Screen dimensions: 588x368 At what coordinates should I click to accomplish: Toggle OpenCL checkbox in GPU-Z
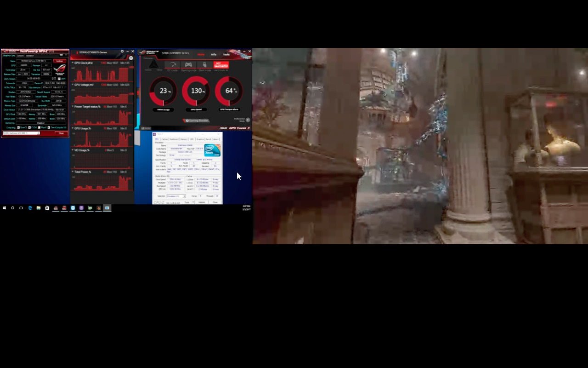pyautogui.click(x=18, y=127)
